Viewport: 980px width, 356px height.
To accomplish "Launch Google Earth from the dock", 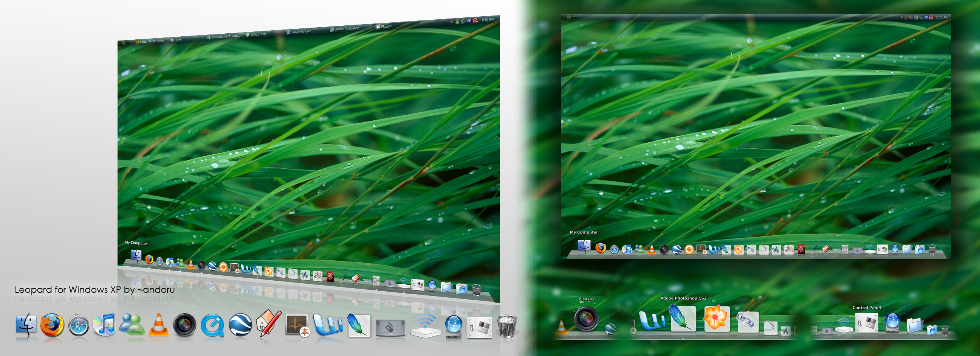I will click(241, 325).
